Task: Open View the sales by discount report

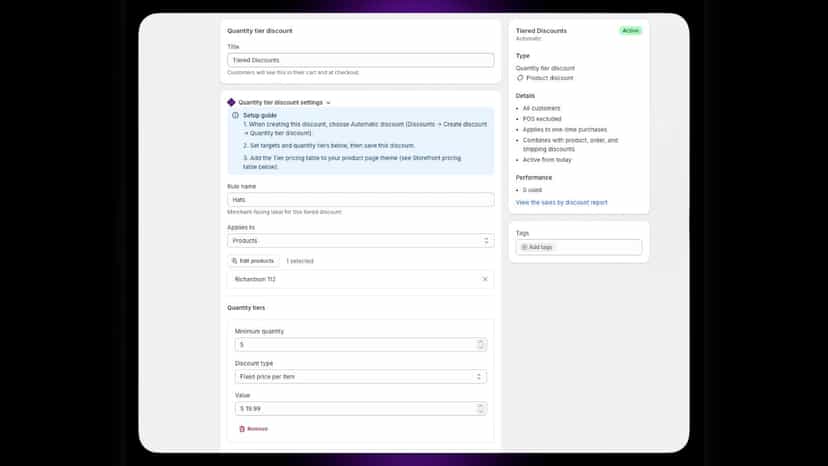Action: (x=561, y=202)
